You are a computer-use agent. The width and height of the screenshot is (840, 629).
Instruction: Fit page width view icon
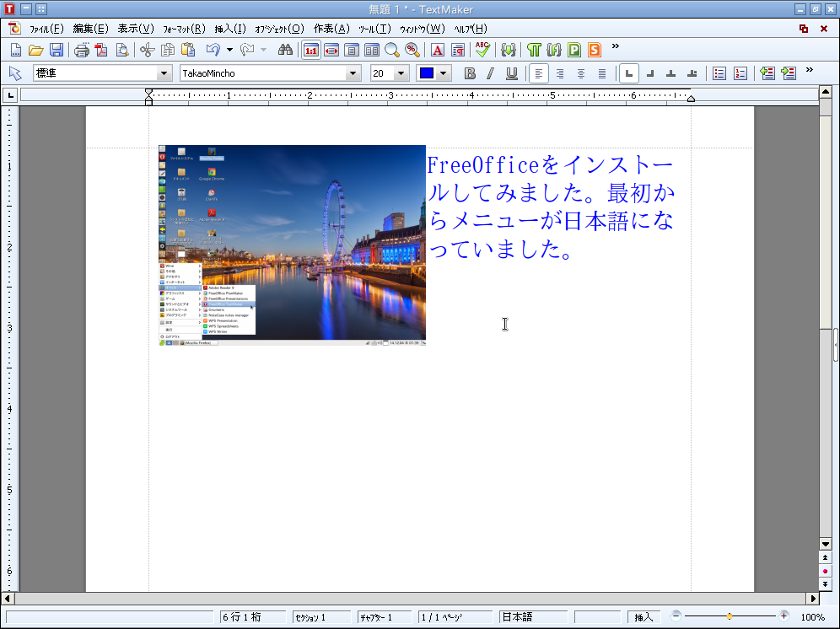coord(331,51)
